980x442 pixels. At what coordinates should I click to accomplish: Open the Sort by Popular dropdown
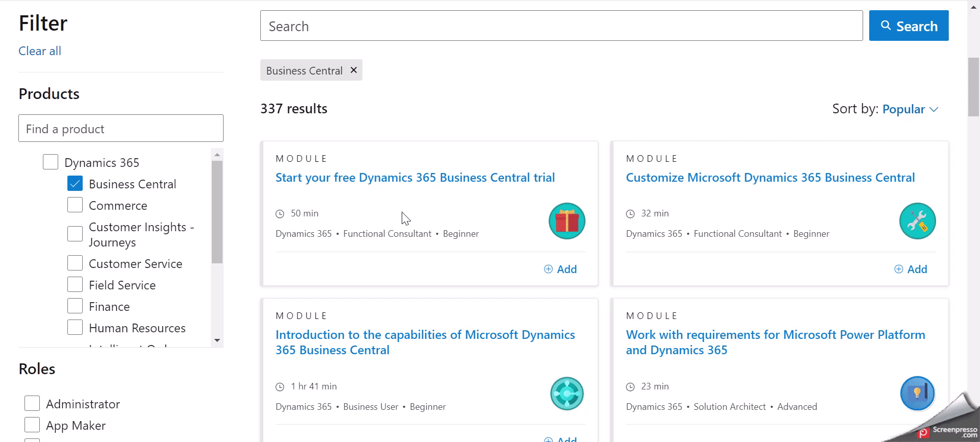(910, 109)
